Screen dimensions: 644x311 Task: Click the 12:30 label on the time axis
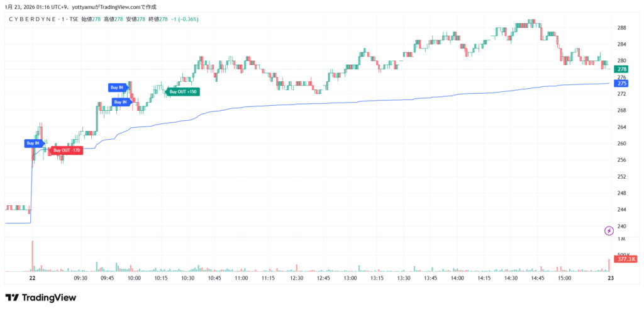click(296, 278)
